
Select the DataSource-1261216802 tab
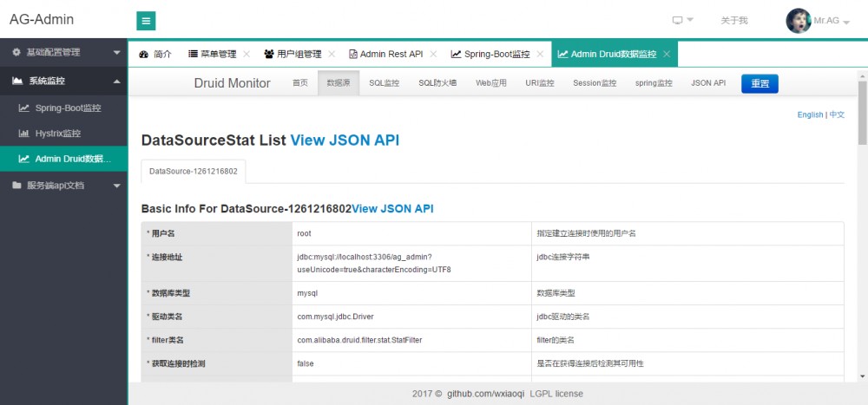194,172
